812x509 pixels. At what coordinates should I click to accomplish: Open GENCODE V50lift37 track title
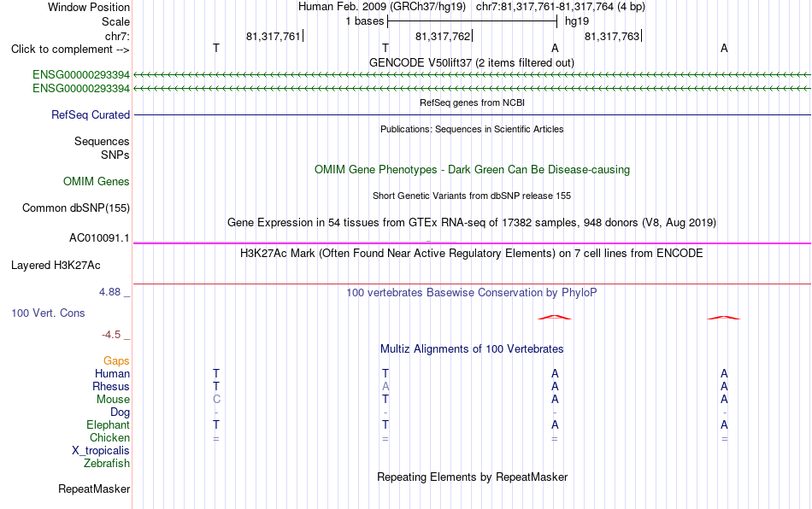472,63
